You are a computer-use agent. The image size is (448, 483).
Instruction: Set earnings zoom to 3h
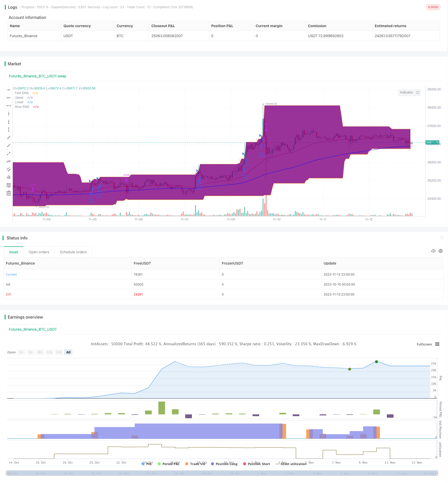click(30, 352)
